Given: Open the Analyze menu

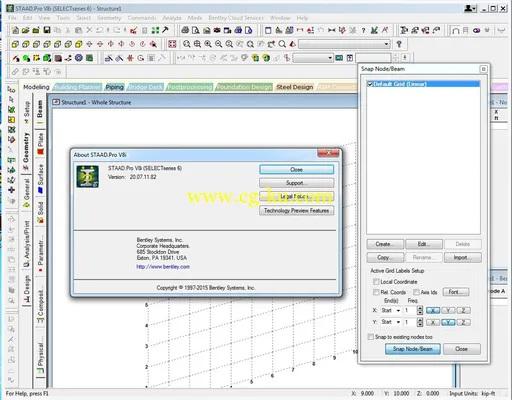Looking at the screenshot, I should tap(172, 18).
